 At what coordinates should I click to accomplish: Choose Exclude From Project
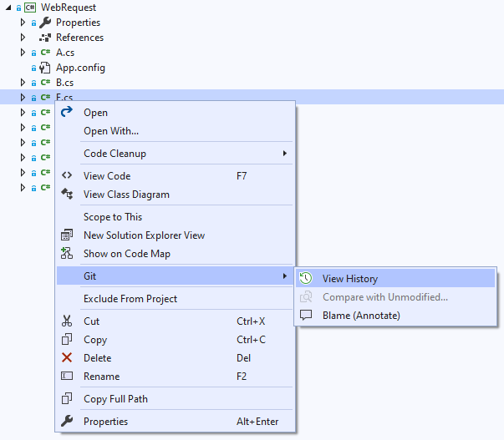[x=130, y=299]
